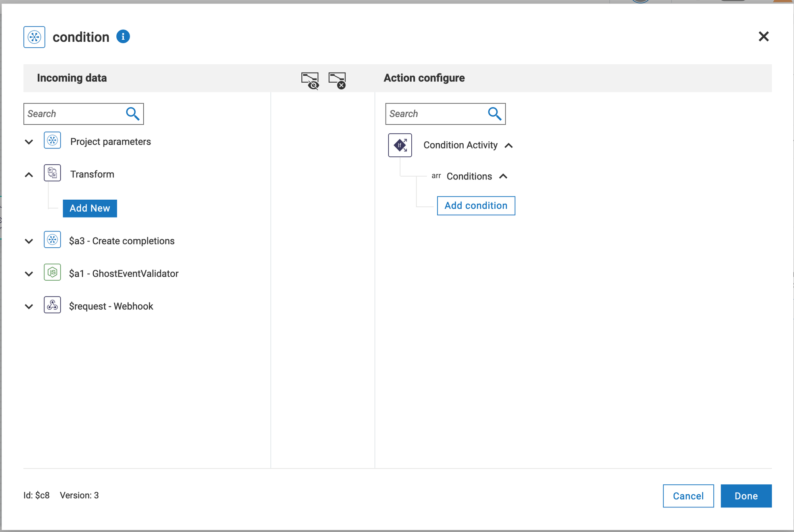Click remove all mappings icon
This screenshot has width=794, height=532.
(x=337, y=80)
